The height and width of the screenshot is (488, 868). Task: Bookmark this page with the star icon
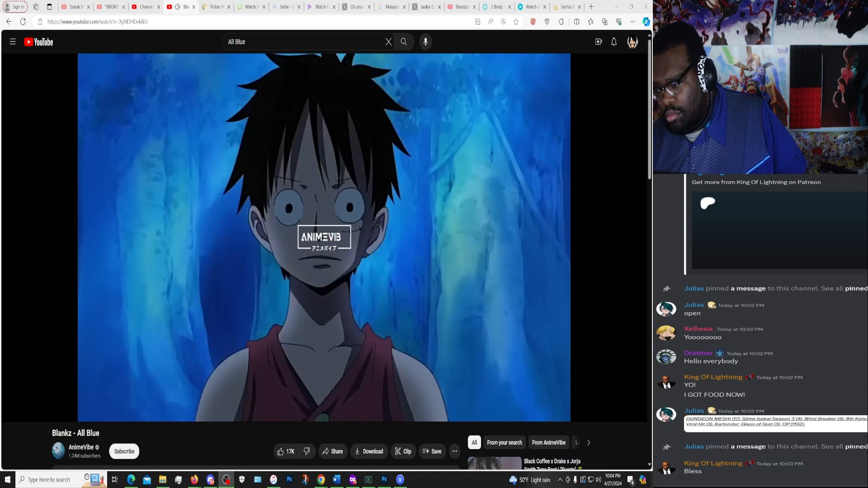pos(516,22)
